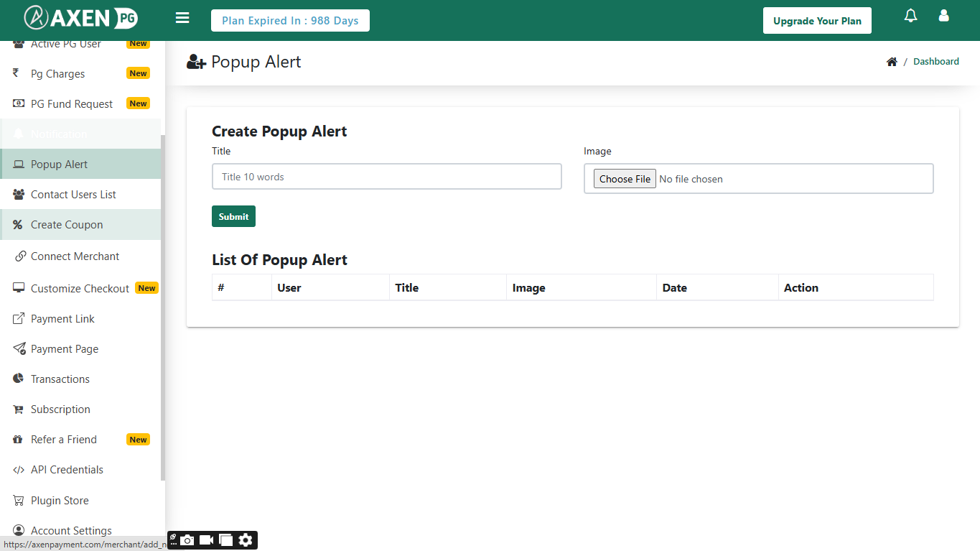Screen dimensions: 980x551
Task: Click the rupee icon beside Pg Charges
Action: pos(16,73)
